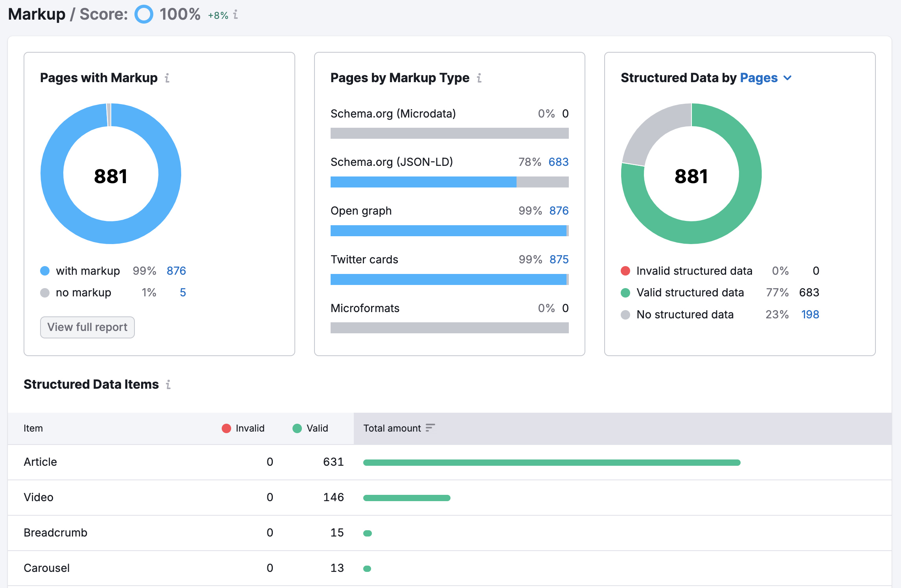
Task: Click the info icon next to Structured Data Items
Action: (168, 385)
